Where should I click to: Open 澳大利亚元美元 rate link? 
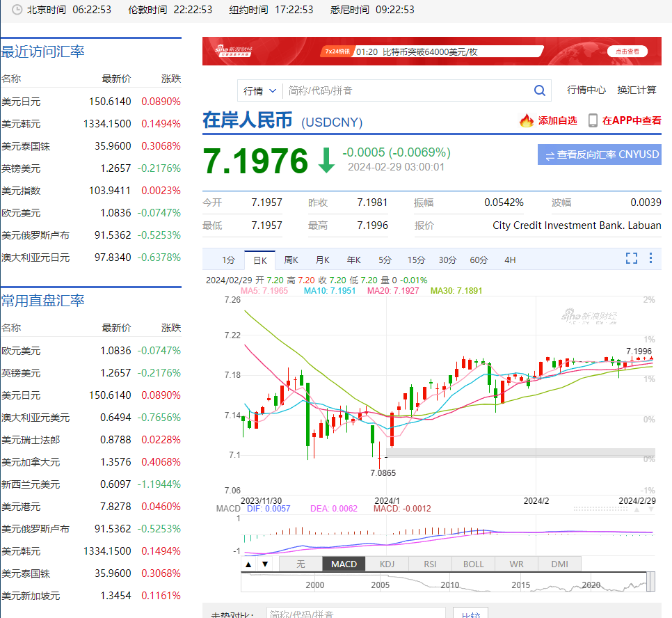(x=35, y=418)
